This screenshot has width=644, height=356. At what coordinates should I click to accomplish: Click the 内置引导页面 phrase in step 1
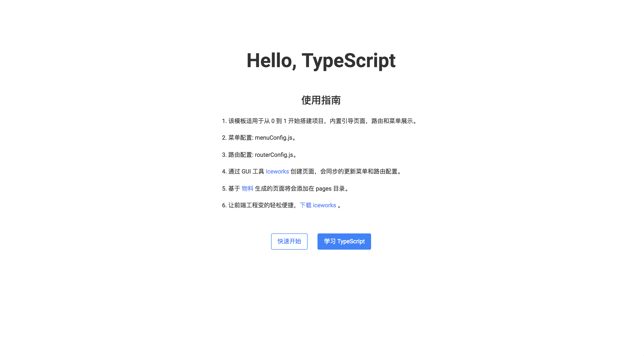coord(347,121)
